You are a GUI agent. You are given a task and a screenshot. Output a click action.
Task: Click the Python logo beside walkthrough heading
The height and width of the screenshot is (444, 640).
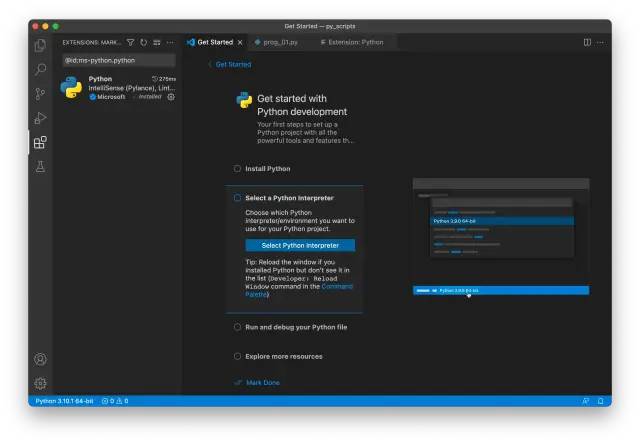244,100
